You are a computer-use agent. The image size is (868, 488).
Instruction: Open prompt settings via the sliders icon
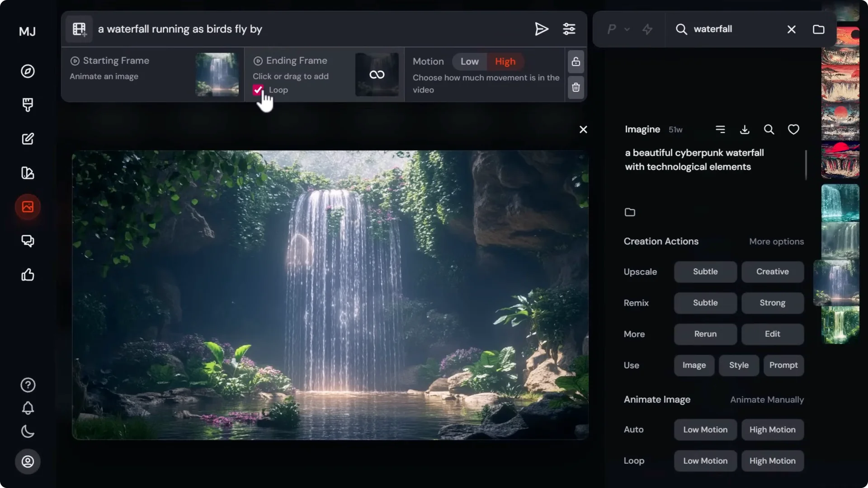569,29
